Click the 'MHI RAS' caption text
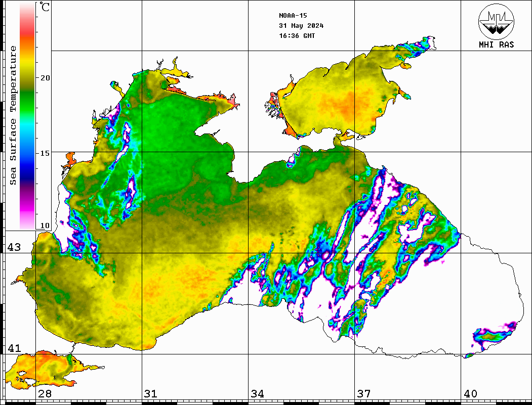The height and width of the screenshot is (405, 532). 496,44
